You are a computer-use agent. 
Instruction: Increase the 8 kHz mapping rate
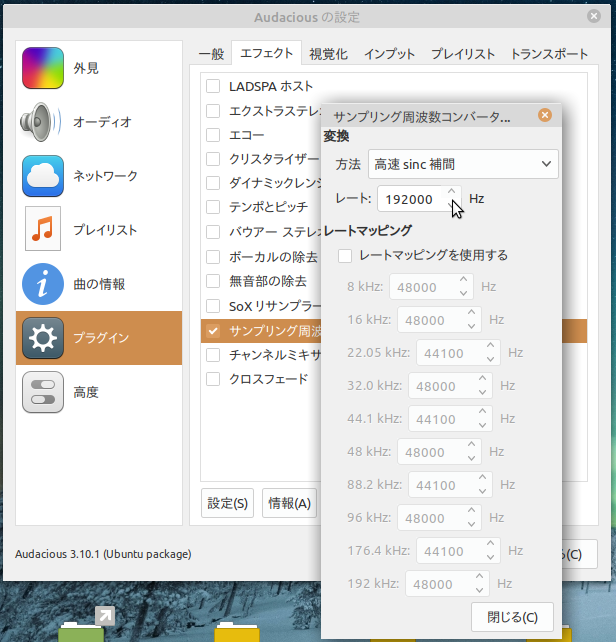click(463, 279)
